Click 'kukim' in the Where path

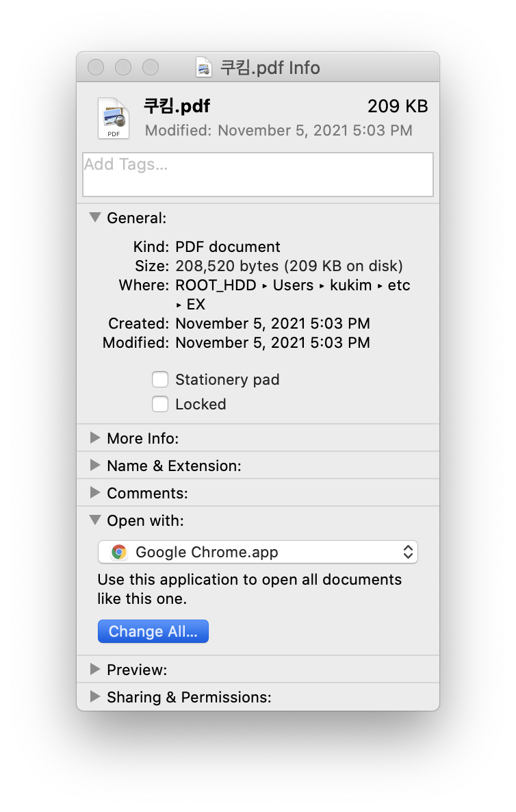coord(351,286)
